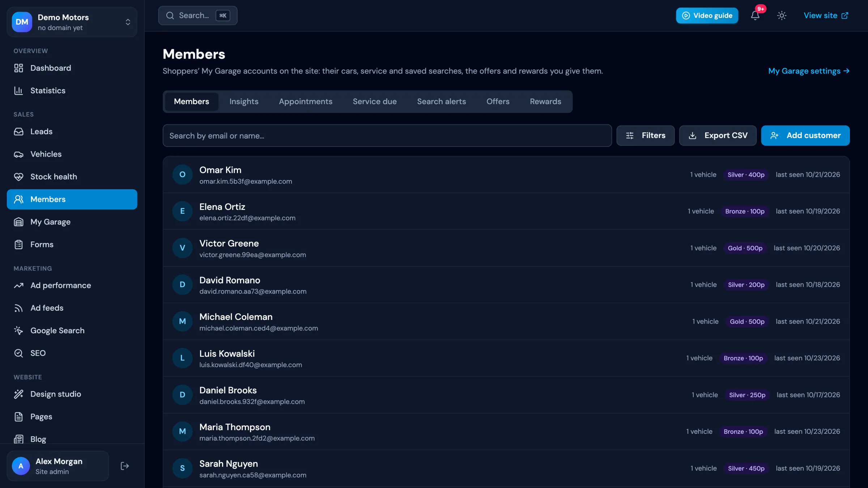This screenshot has height=488, width=868.
Task: Switch to the Insights tab
Action: coord(244,102)
